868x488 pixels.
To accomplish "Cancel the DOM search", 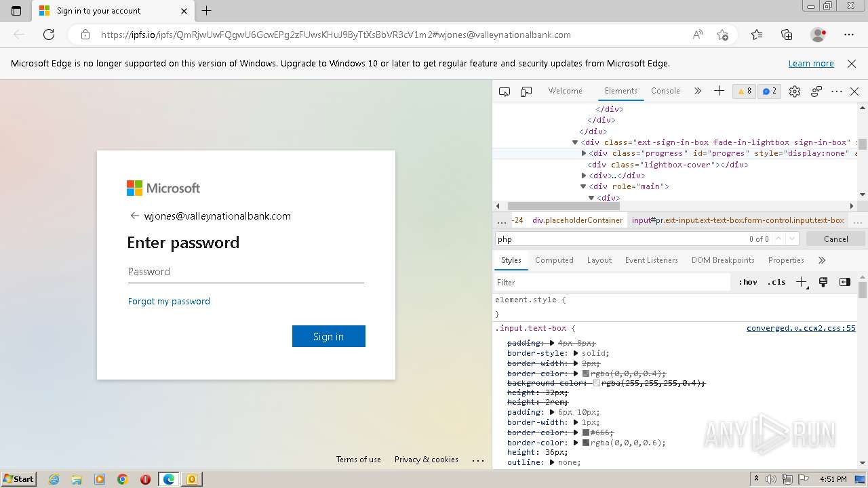I will coord(835,239).
